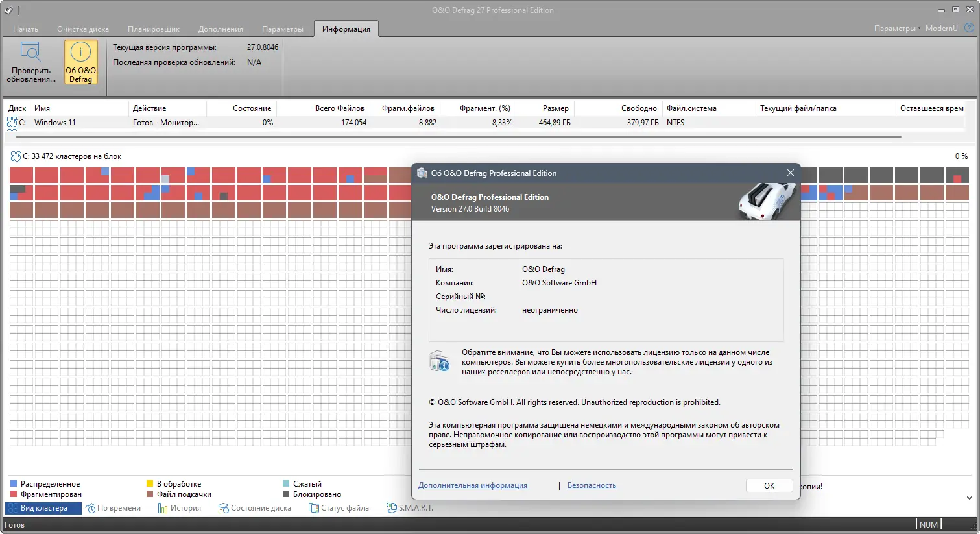
Task: Open the Состояние диска view tab
Action: coord(255,508)
